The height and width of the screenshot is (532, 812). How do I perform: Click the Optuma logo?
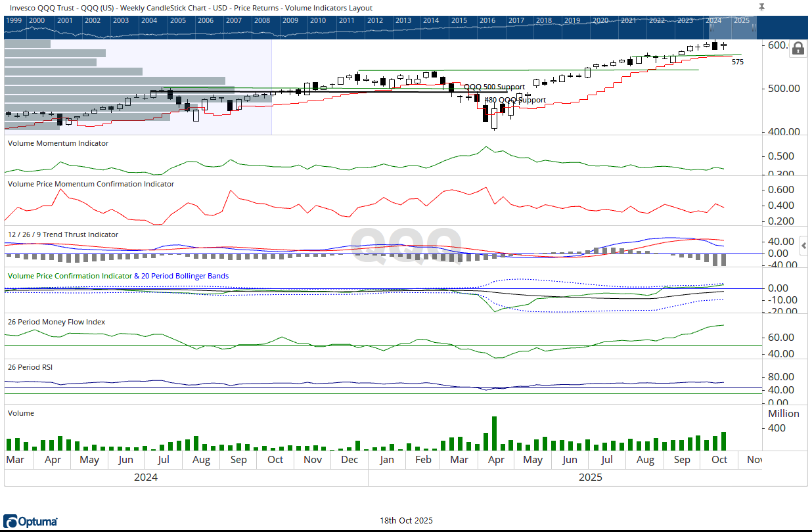(30, 521)
